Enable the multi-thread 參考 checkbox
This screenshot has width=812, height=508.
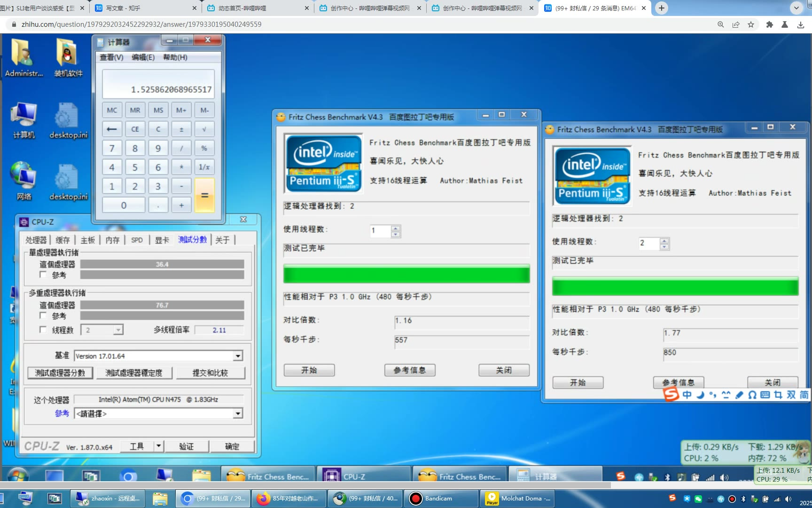click(x=43, y=316)
